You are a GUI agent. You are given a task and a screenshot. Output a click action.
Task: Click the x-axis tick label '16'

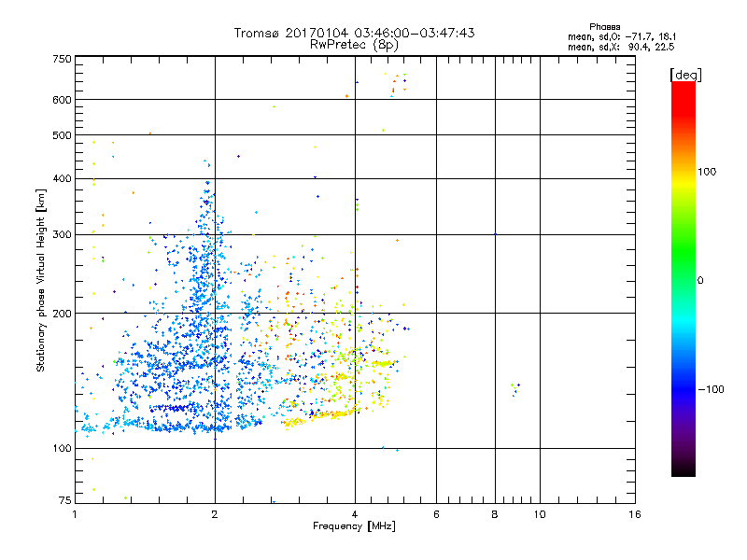(635, 514)
